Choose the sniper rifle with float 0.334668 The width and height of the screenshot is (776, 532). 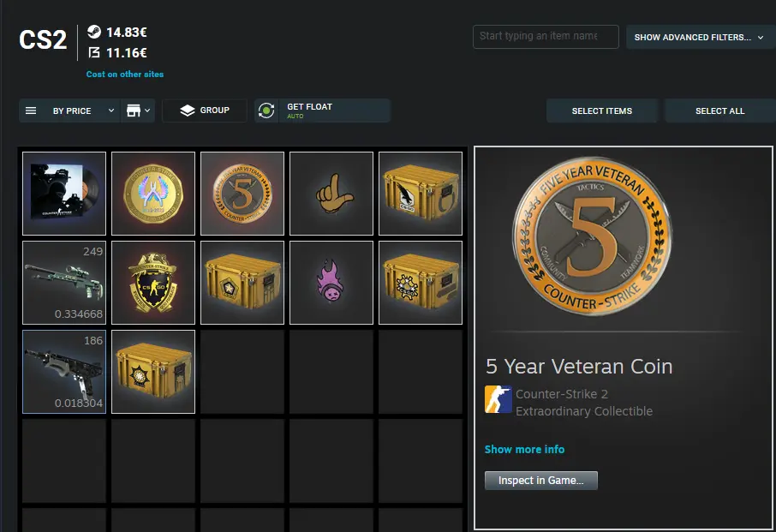pos(64,283)
